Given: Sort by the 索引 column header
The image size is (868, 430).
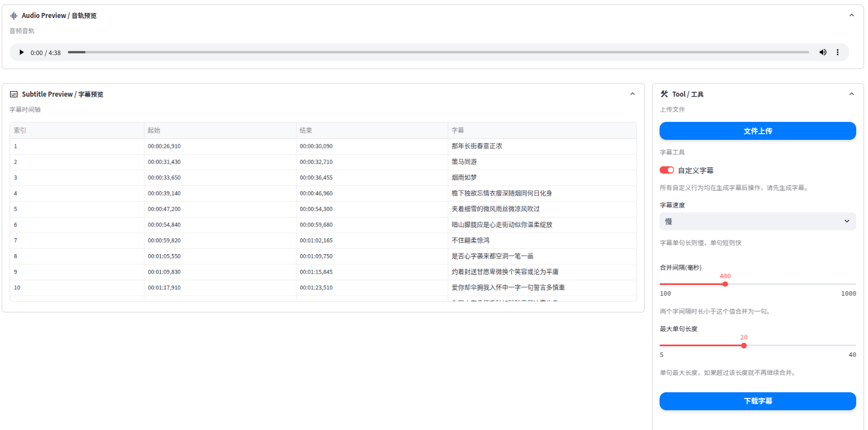Looking at the screenshot, I should [x=20, y=130].
